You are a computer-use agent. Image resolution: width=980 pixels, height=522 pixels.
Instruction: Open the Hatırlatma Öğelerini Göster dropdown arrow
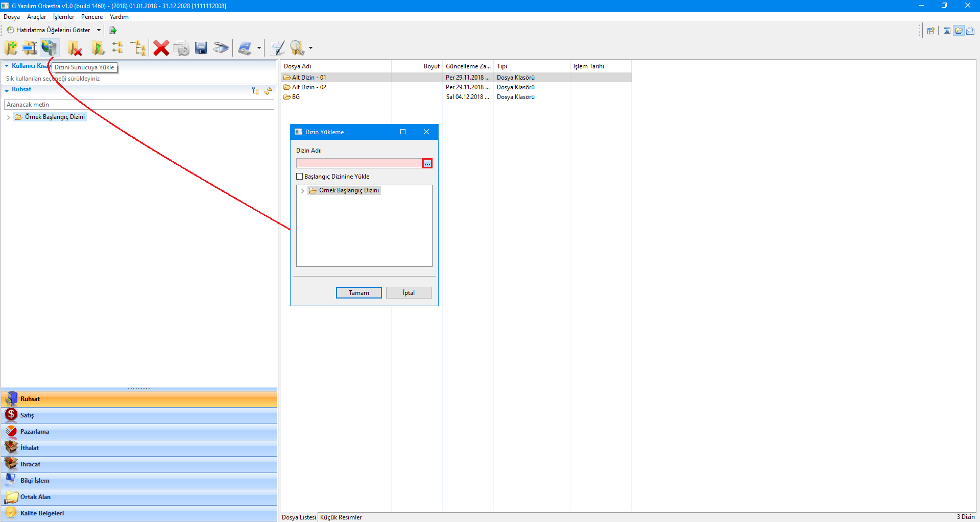[x=99, y=30]
